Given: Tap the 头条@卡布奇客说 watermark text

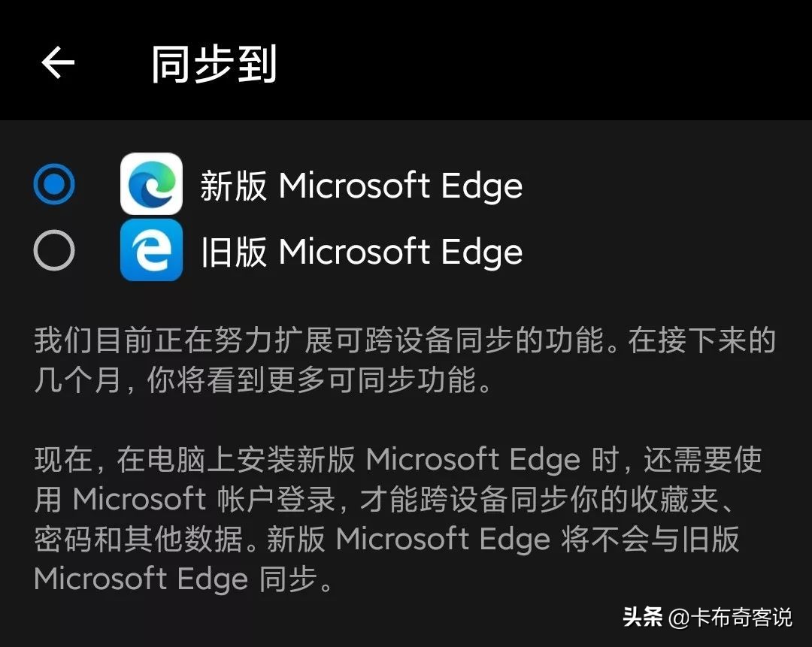Looking at the screenshot, I should (707, 618).
